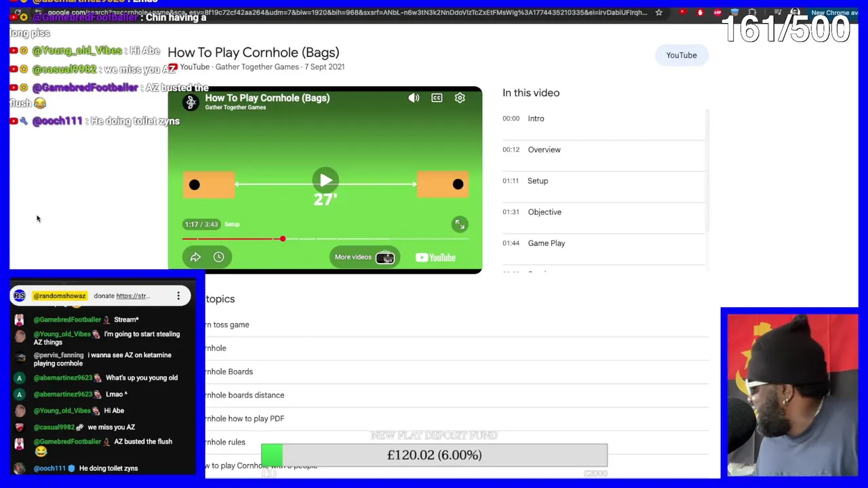Open the video title in the player
This screenshot has height=488, width=868.
(267, 98)
